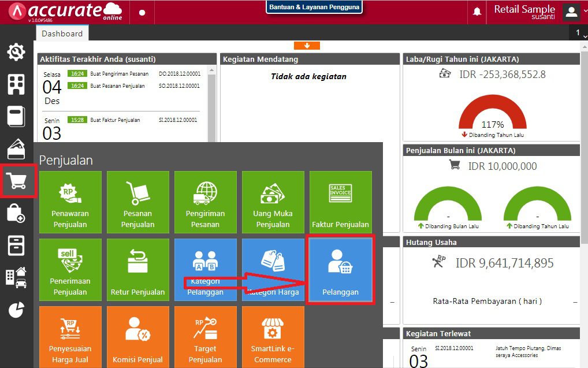Open the Pengiriman Pesanan module

coord(205,202)
